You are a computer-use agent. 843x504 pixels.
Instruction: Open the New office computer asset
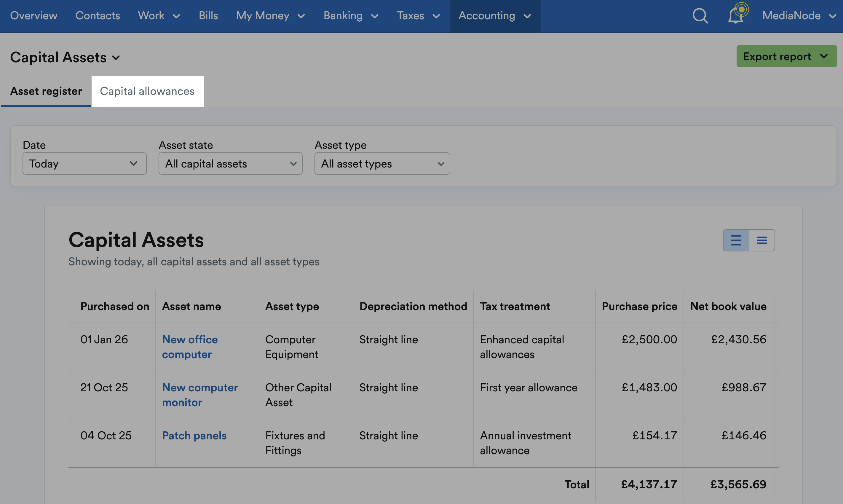tap(190, 347)
